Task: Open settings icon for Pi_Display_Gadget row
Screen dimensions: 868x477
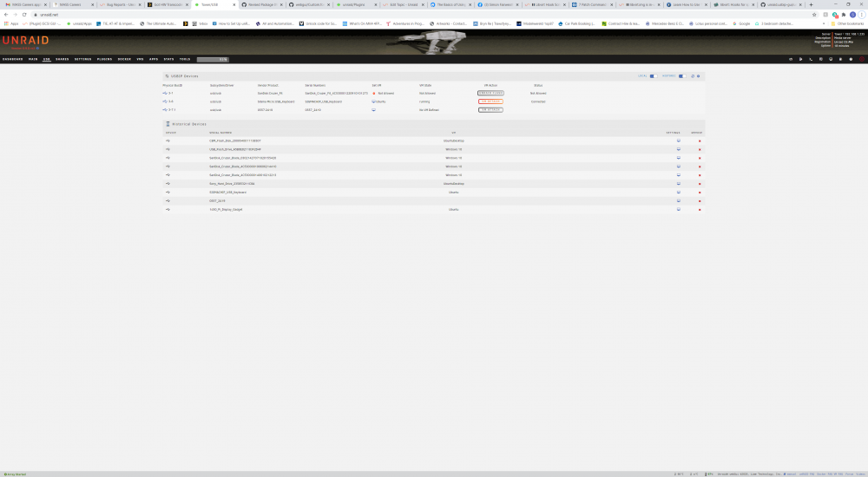Action: 679,209
